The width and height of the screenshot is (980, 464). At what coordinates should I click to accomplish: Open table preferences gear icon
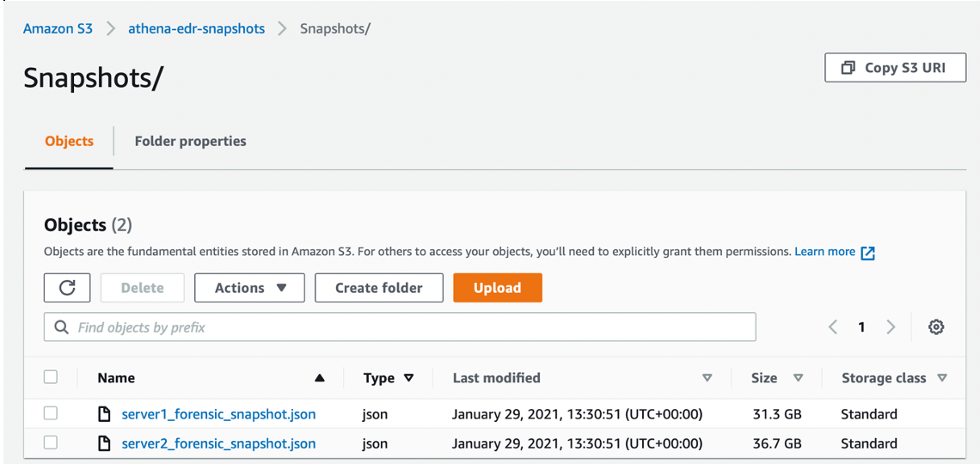936,327
